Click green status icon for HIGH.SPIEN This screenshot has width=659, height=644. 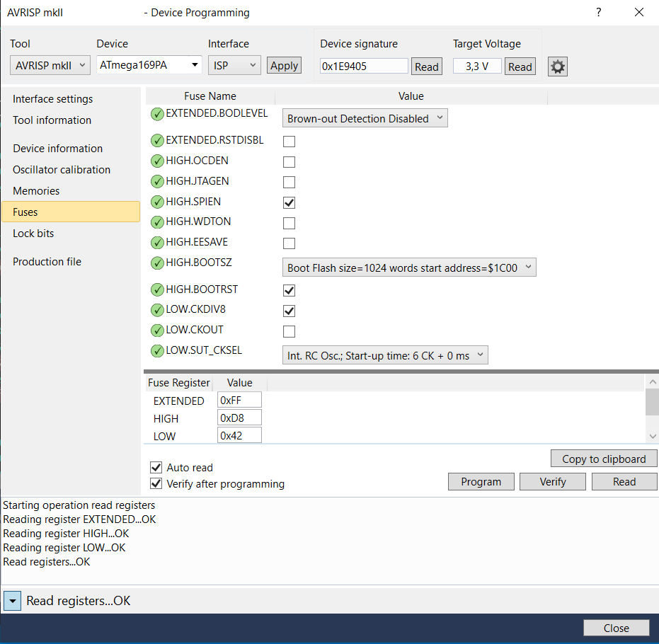click(157, 202)
